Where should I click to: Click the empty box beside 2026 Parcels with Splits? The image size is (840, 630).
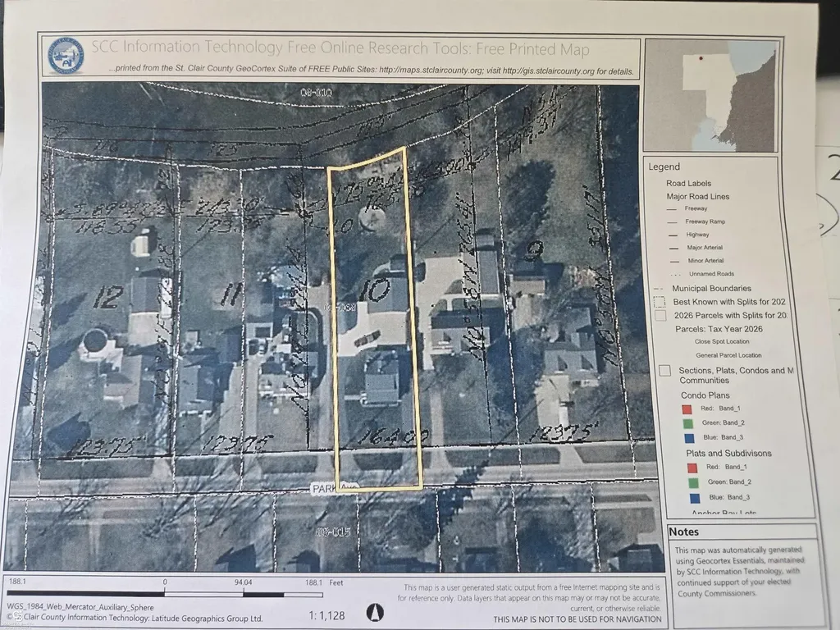(x=660, y=316)
